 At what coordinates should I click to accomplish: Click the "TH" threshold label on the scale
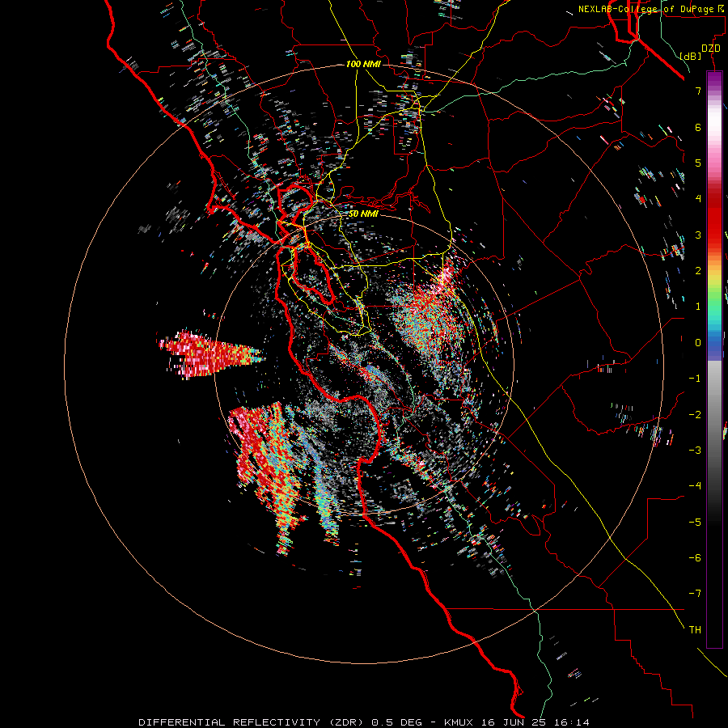tap(695, 629)
